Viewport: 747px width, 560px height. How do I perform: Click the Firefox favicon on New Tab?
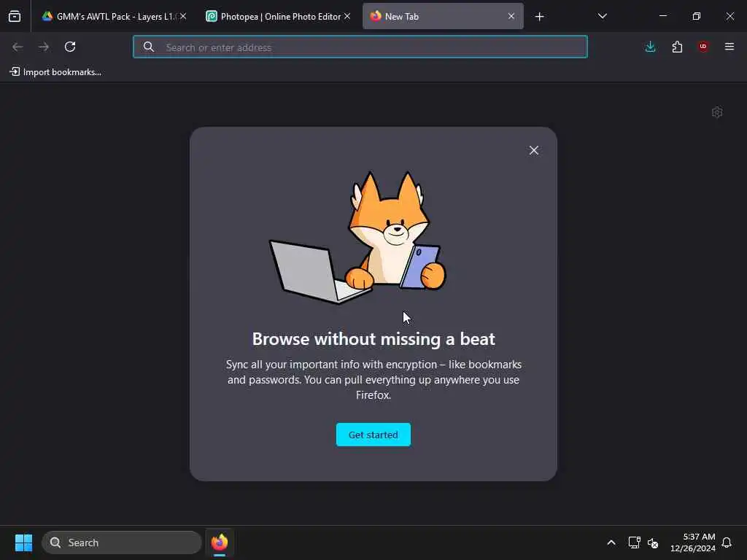(x=376, y=16)
